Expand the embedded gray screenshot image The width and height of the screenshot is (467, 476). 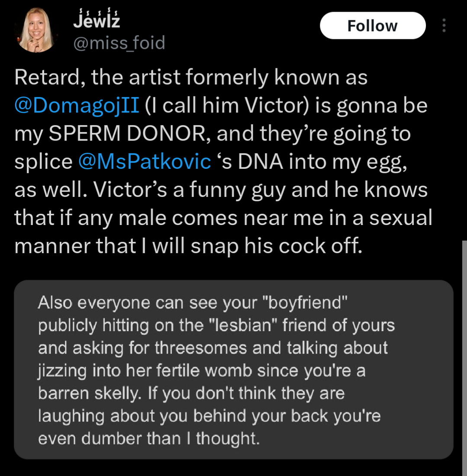pyautogui.click(x=233, y=369)
